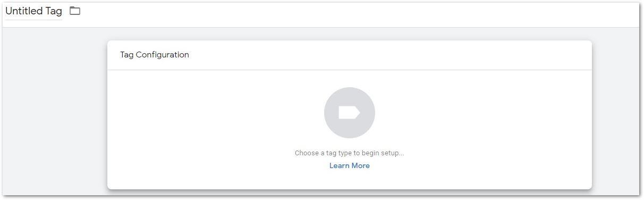Click the divider line under Tag Configuration
Image resolution: width=644 pixels, height=200 pixels.
coord(350,70)
